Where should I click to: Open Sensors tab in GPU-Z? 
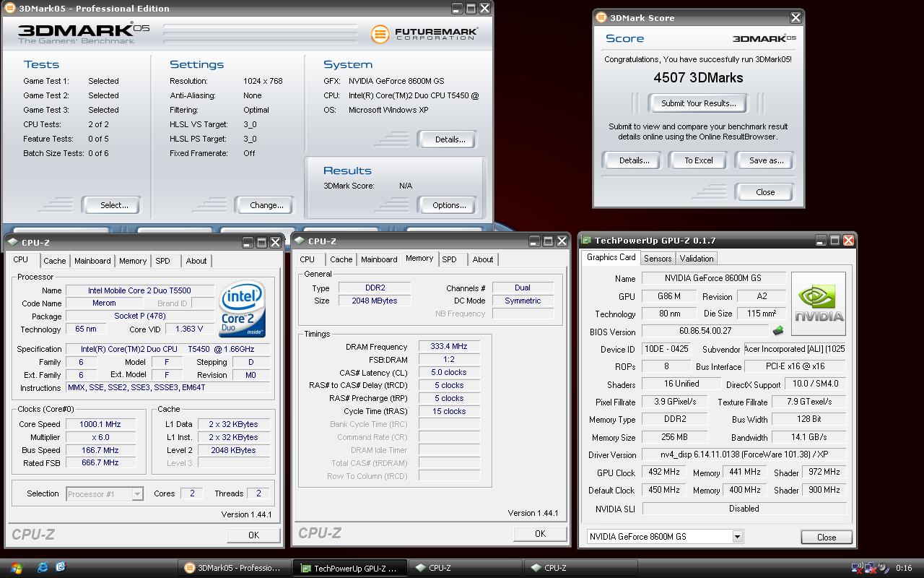click(658, 259)
